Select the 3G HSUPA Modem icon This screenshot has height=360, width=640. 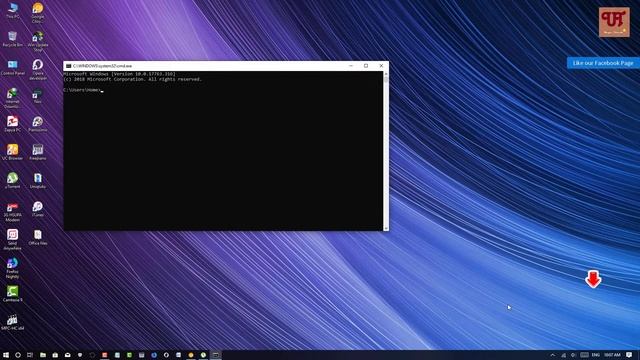(12, 211)
